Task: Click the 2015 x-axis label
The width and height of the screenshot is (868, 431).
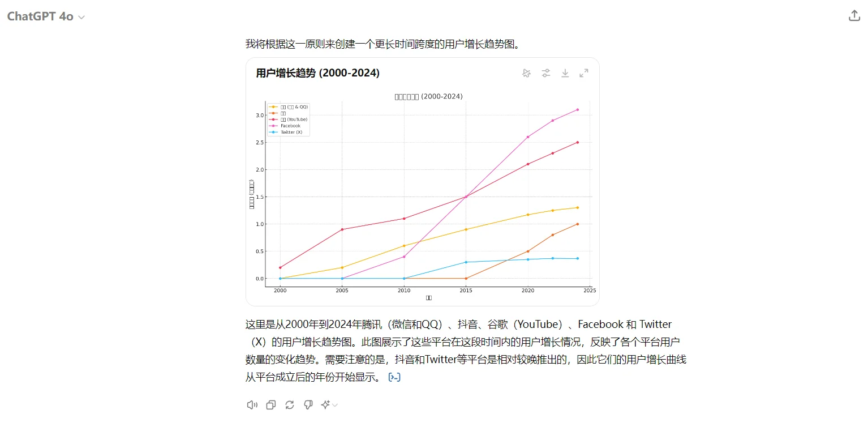Action: (x=466, y=291)
